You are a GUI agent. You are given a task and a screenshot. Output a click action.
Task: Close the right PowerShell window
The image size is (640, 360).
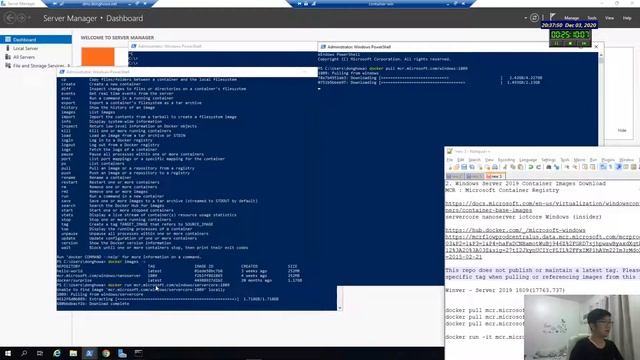(x=596, y=47)
